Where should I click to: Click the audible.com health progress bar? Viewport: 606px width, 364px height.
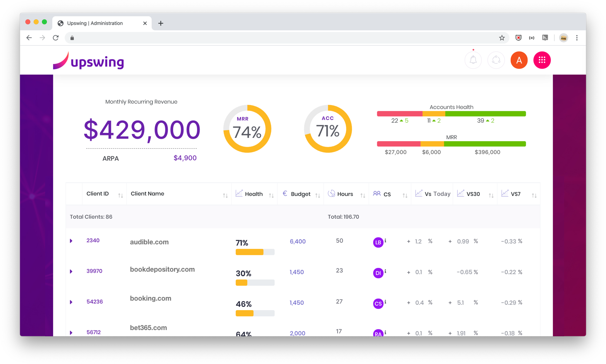point(255,252)
